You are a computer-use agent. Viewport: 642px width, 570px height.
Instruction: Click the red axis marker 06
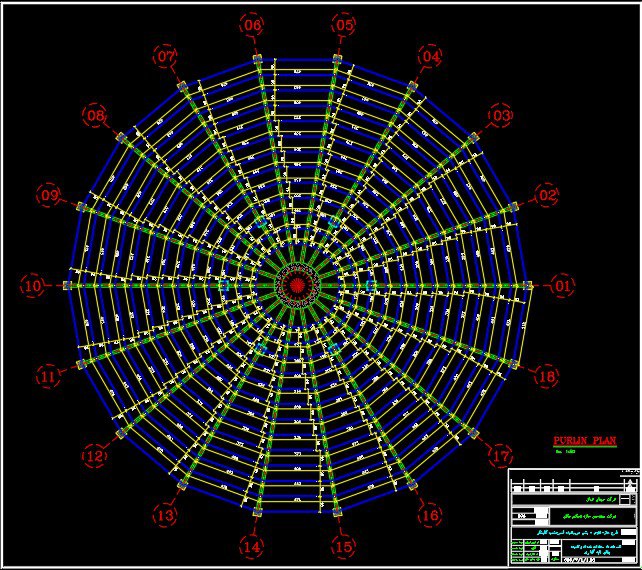coord(252,24)
